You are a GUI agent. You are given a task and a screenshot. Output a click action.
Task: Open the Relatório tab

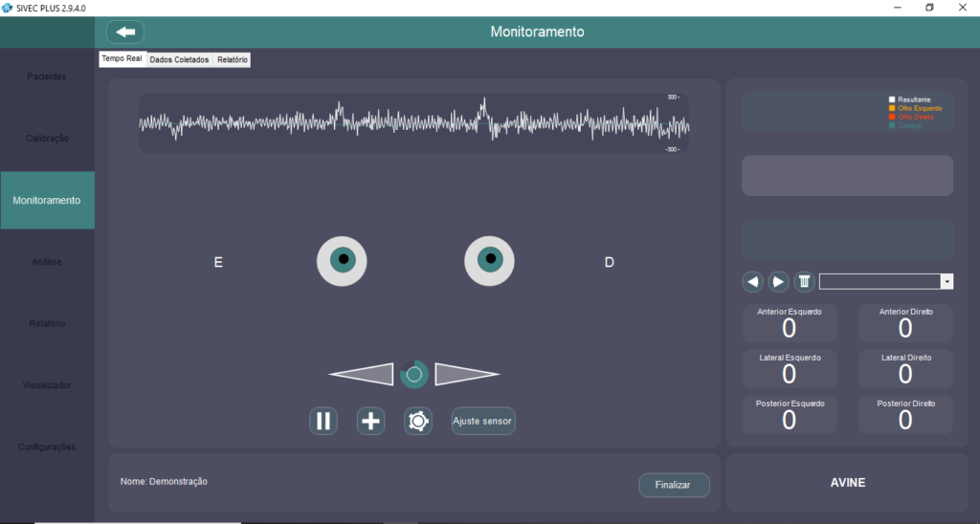pyautogui.click(x=233, y=59)
